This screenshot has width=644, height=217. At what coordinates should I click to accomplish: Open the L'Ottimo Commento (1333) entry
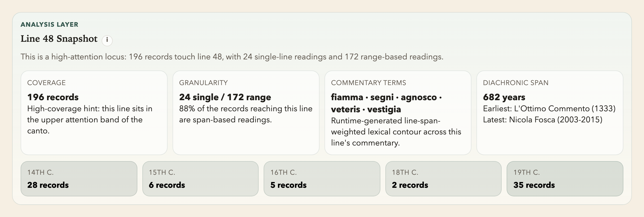click(x=548, y=109)
